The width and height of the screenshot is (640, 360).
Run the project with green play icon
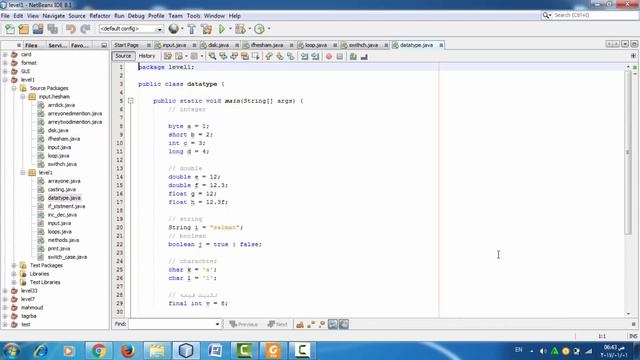tap(222, 29)
